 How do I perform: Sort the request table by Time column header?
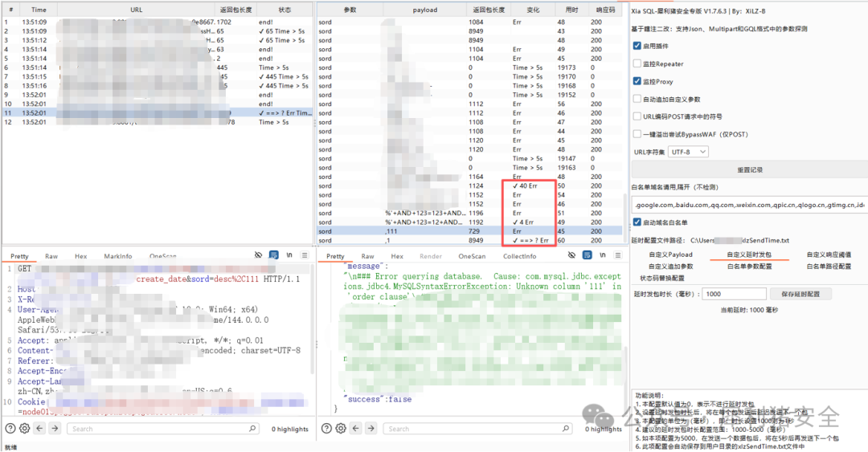pyautogui.click(x=39, y=10)
